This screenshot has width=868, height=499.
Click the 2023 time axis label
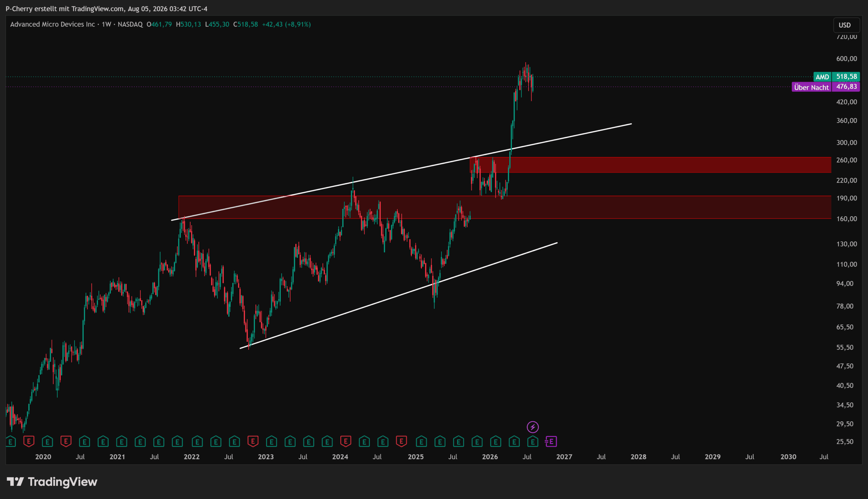(x=265, y=457)
